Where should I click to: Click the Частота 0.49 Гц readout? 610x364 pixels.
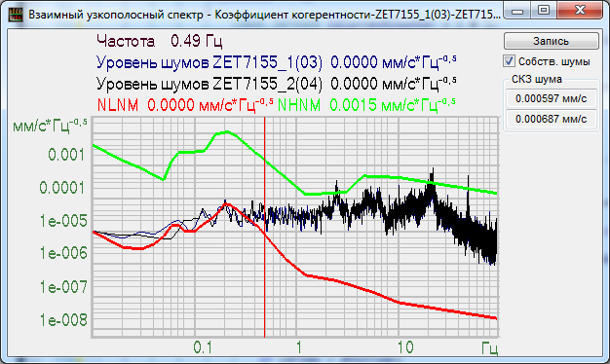point(160,41)
